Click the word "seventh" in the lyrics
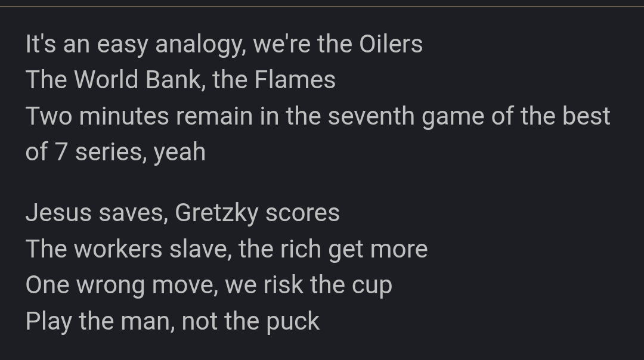Screen dimensions: 644x360 click(371, 116)
